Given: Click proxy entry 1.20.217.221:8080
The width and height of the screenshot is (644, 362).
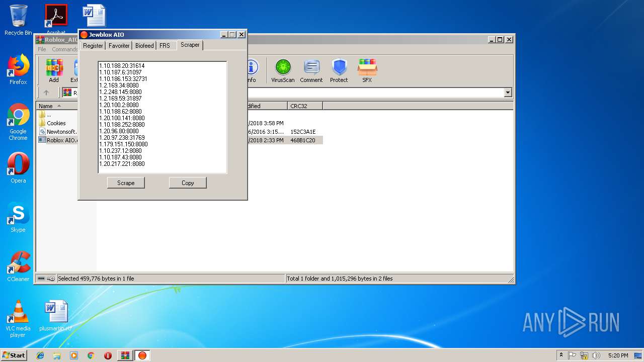Looking at the screenshot, I should point(122,164).
